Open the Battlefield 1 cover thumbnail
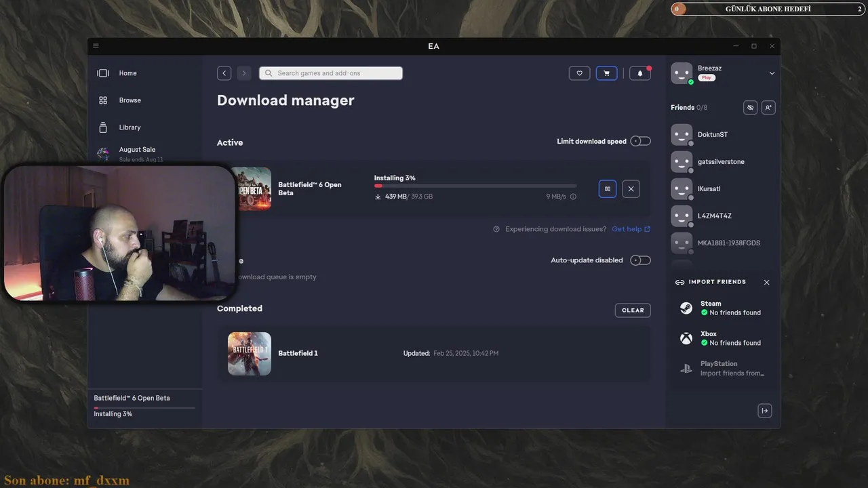Image resolution: width=868 pixels, height=488 pixels. point(250,354)
